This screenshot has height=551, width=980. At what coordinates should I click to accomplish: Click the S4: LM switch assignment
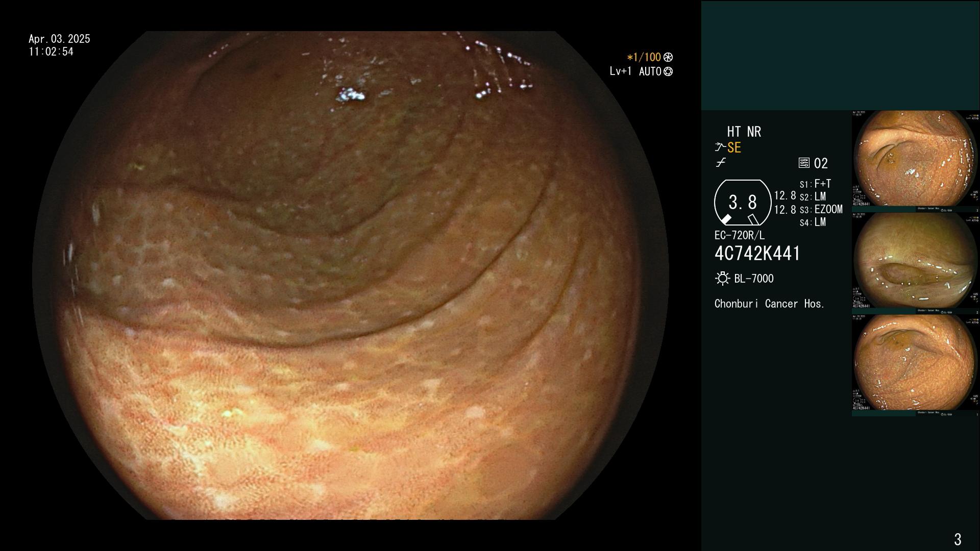813,222
